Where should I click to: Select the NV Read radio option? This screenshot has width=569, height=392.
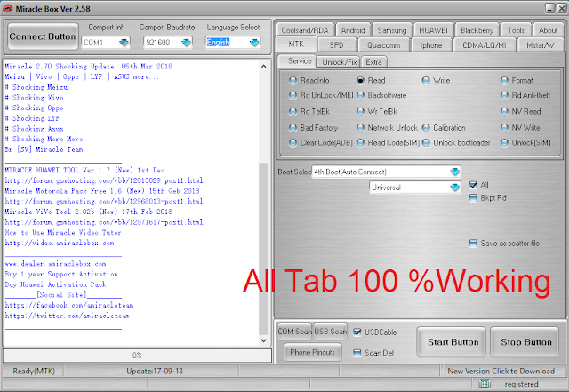click(504, 111)
